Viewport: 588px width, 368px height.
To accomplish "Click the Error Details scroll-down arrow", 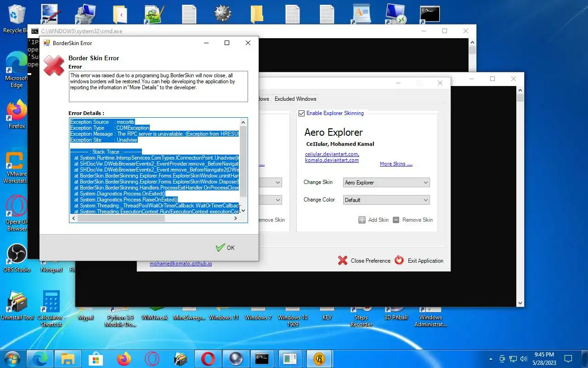I will click(x=243, y=211).
